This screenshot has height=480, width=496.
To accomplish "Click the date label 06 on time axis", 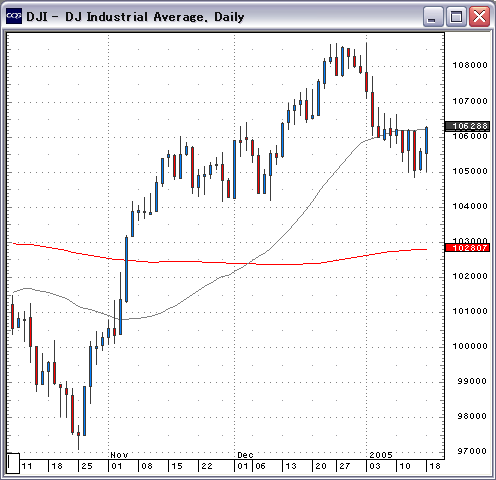I will (x=260, y=466).
